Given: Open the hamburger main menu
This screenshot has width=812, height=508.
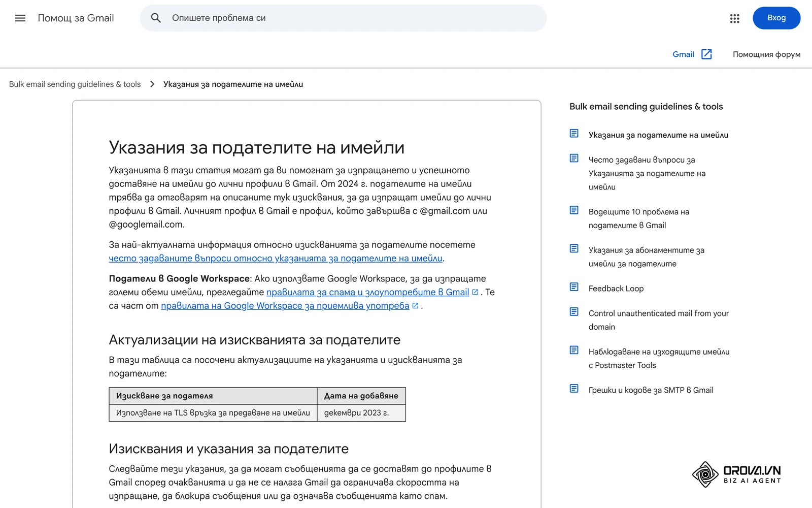Looking at the screenshot, I should pyautogui.click(x=20, y=18).
